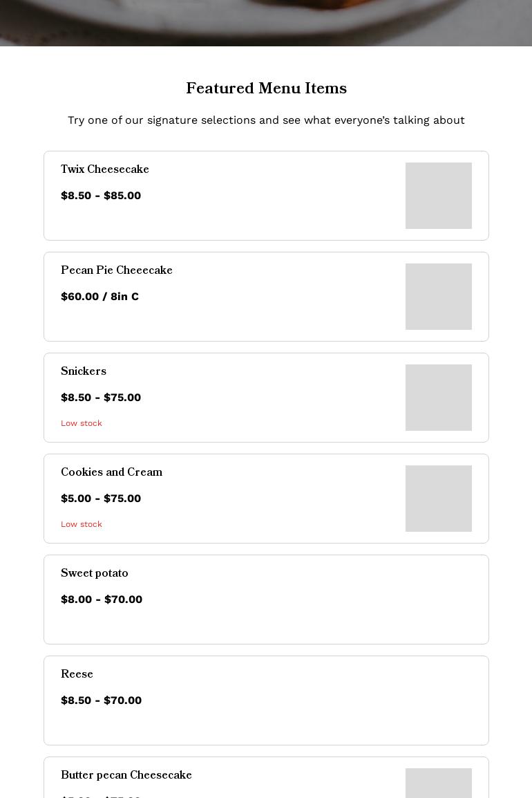Select the Reese menu item
Viewport: 532px width, 798px height.
[77, 675]
